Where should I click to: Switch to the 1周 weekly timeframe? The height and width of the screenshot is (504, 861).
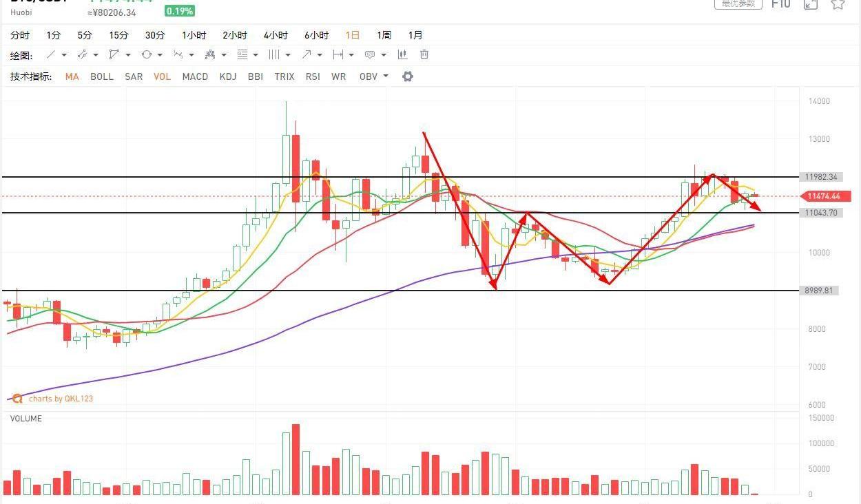coord(384,35)
